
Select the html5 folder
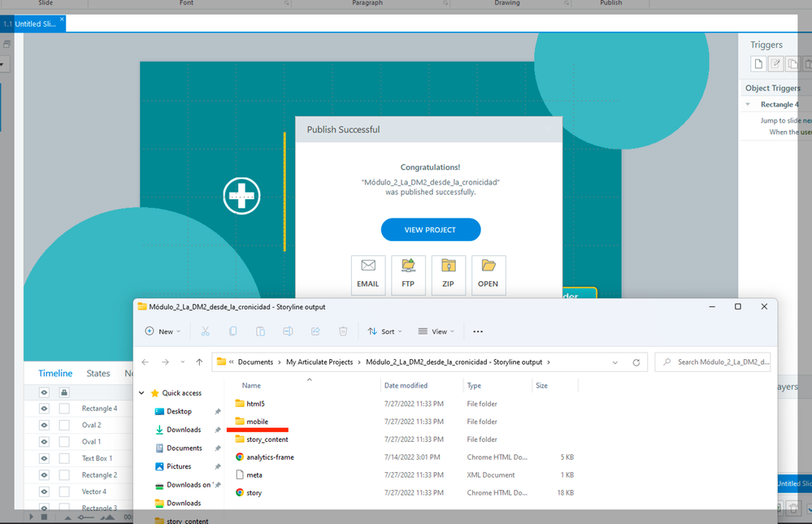click(x=255, y=403)
